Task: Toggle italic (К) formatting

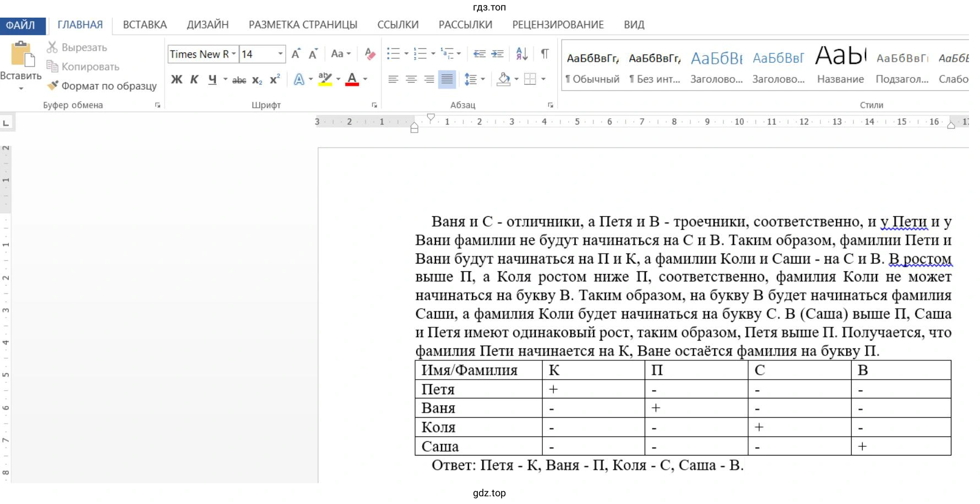Action: (194, 80)
